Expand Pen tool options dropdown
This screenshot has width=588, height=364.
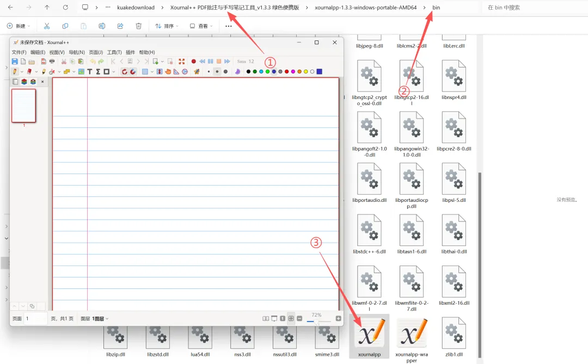point(22,72)
